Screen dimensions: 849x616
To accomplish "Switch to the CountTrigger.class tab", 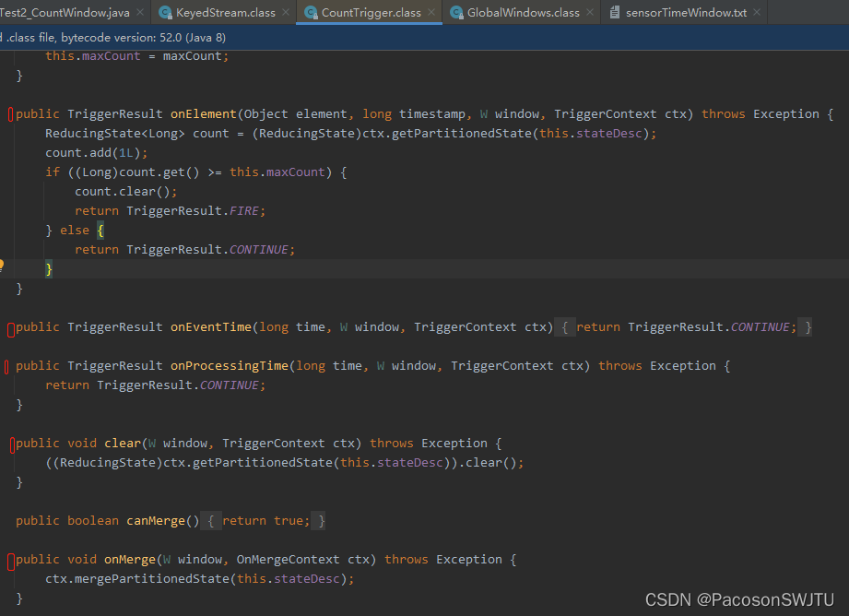I will (x=371, y=13).
